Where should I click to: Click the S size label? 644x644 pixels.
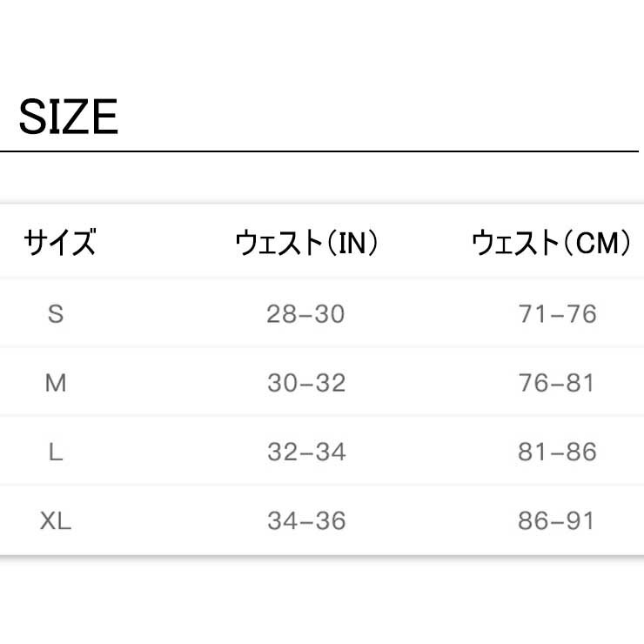point(56,313)
